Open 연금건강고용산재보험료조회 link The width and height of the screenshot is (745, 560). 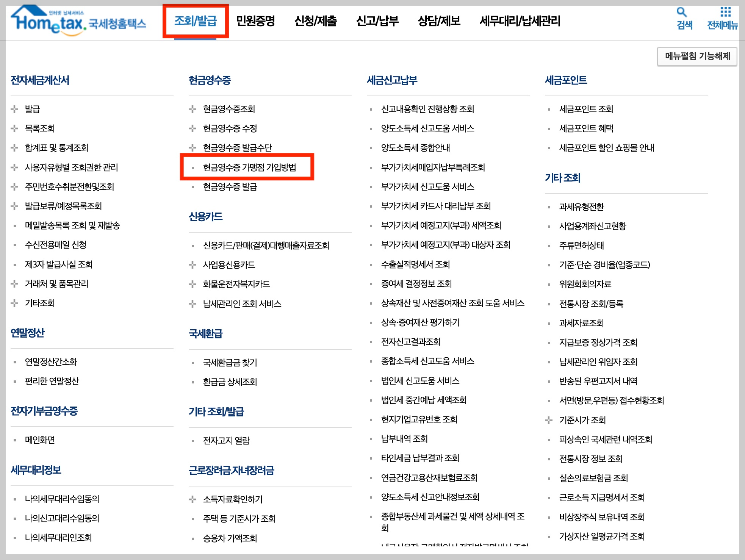pos(429,478)
